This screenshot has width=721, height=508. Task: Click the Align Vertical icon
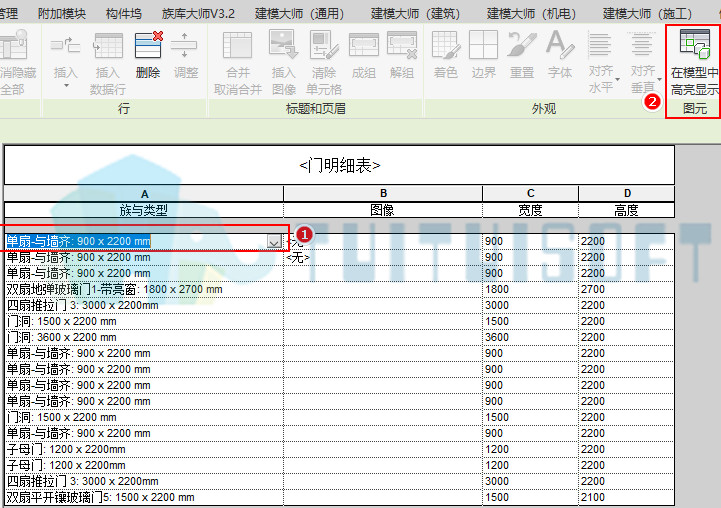[x=641, y=45]
